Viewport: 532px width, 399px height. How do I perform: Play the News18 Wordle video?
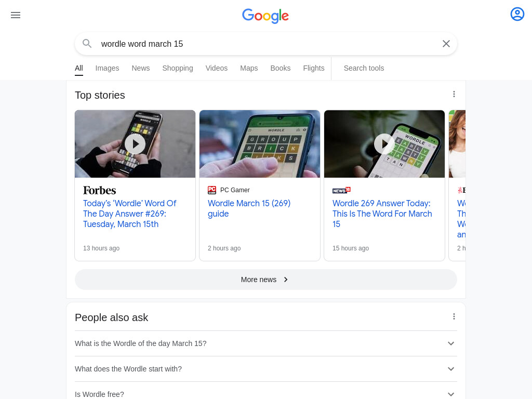384,144
